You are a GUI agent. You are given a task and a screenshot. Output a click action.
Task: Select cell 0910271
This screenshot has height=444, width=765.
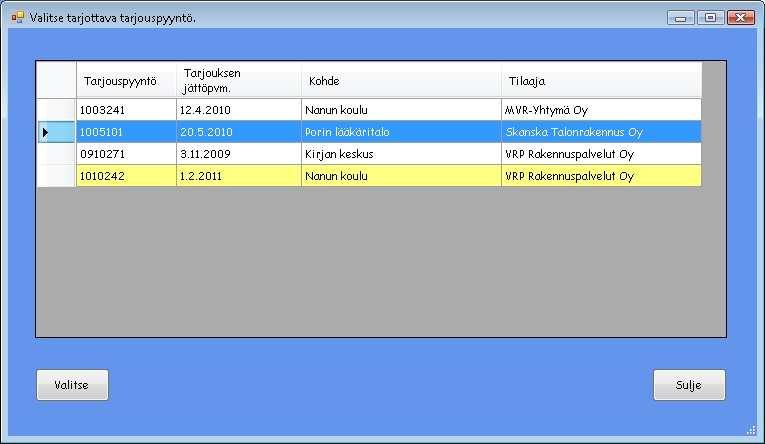(126, 154)
